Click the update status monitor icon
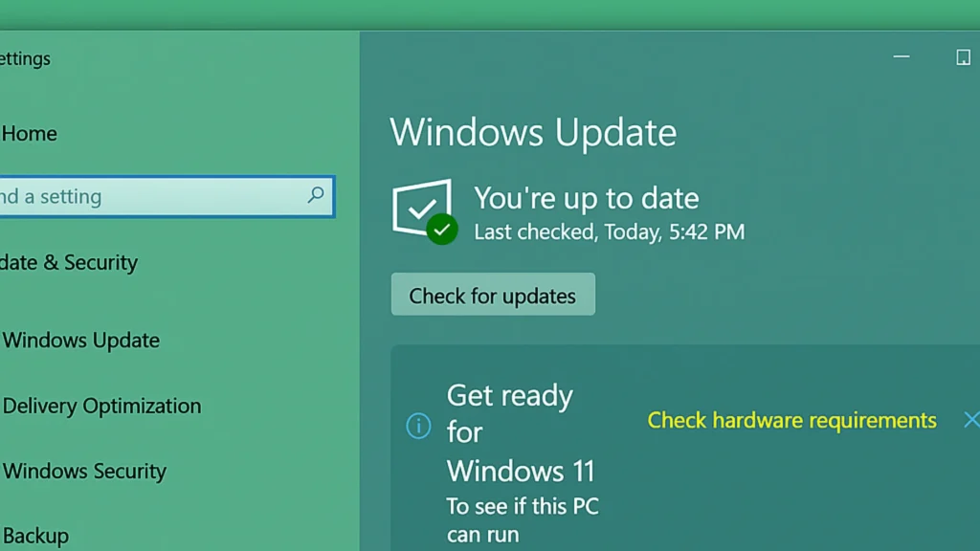The height and width of the screenshot is (551, 980). click(423, 209)
